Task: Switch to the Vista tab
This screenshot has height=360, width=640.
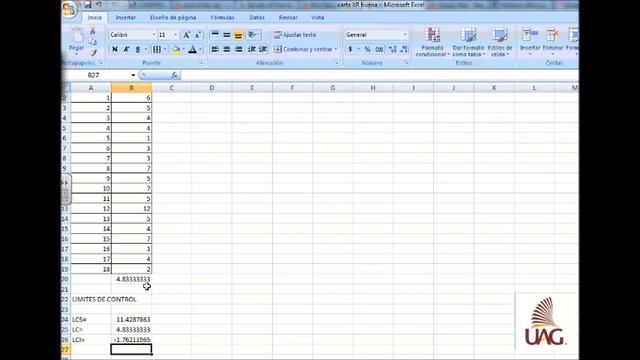Action: [318, 18]
